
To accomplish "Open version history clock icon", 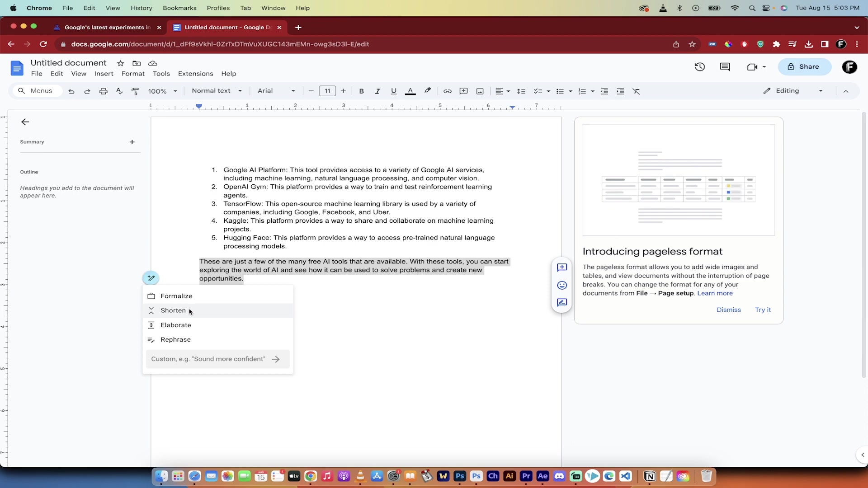I will pyautogui.click(x=700, y=66).
